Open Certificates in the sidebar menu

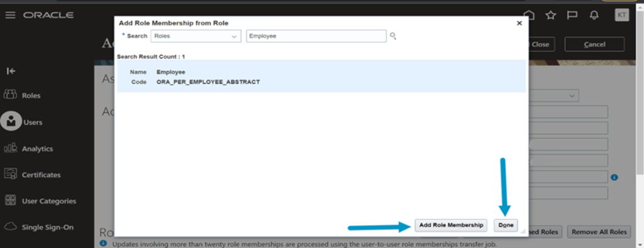coord(41,175)
